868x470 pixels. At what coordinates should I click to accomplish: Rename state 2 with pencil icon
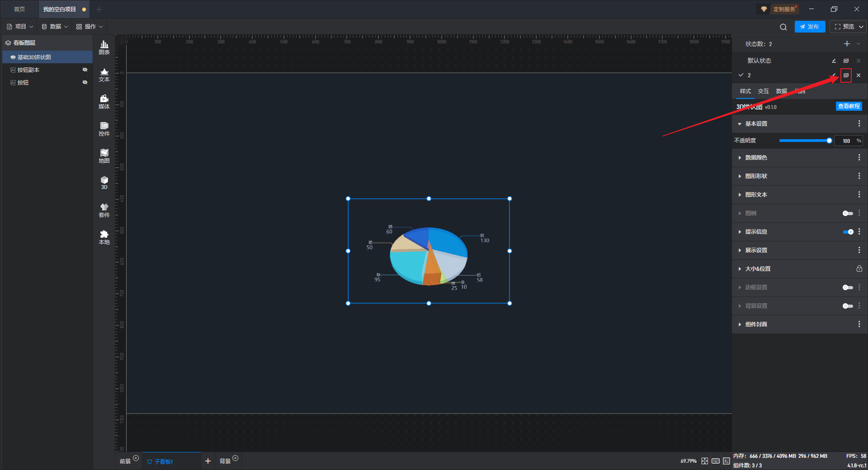coord(834,75)
